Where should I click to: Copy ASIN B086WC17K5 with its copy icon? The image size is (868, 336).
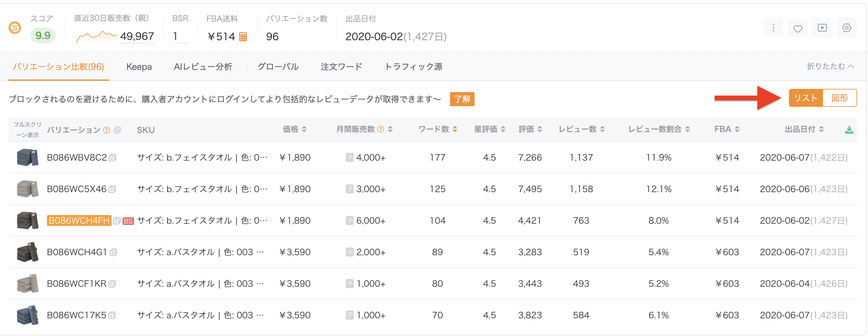click(x=112, y=315)
